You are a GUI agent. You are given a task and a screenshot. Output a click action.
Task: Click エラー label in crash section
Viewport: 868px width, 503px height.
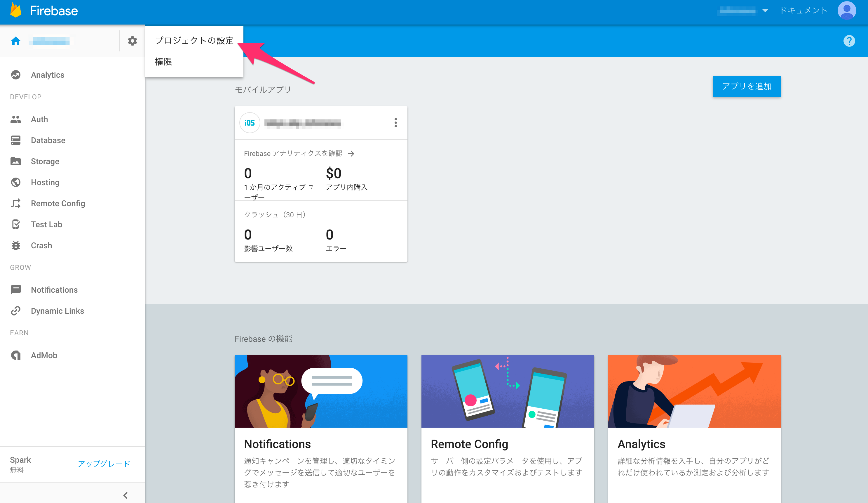(336, 249)
